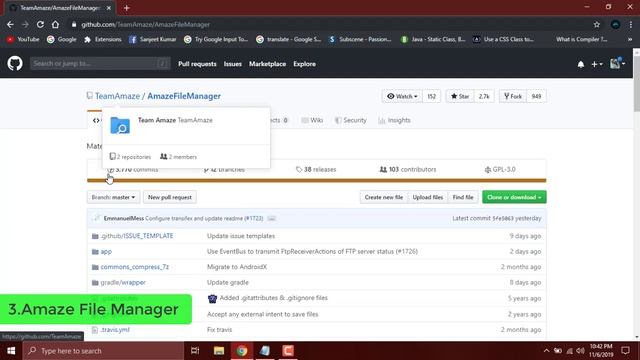The width and height of the screenshot is (640, 360).
Task: Expand the Branch: master dropdown
Action: point(113,197)
